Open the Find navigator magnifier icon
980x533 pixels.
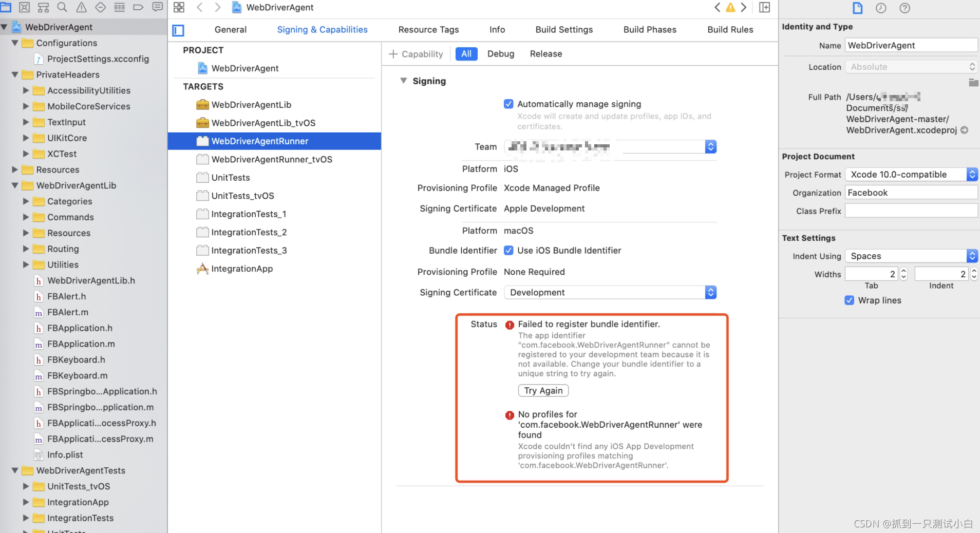pos(62,7)
